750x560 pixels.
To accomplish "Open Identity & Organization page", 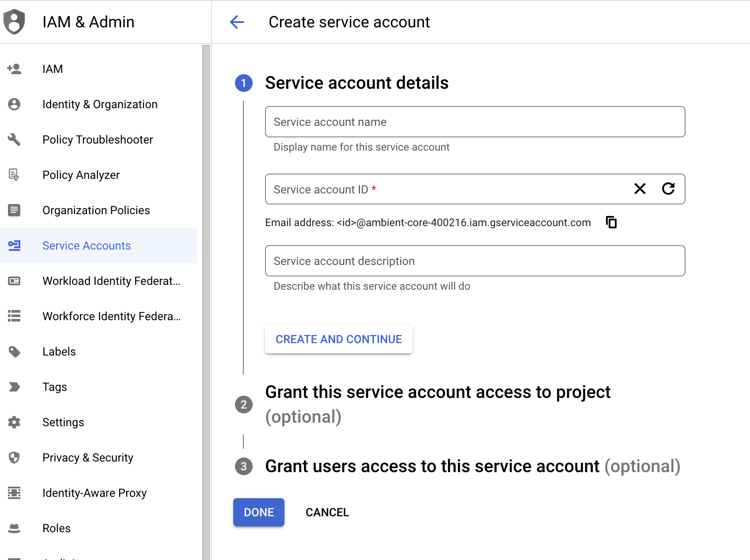I will point(100,104).
